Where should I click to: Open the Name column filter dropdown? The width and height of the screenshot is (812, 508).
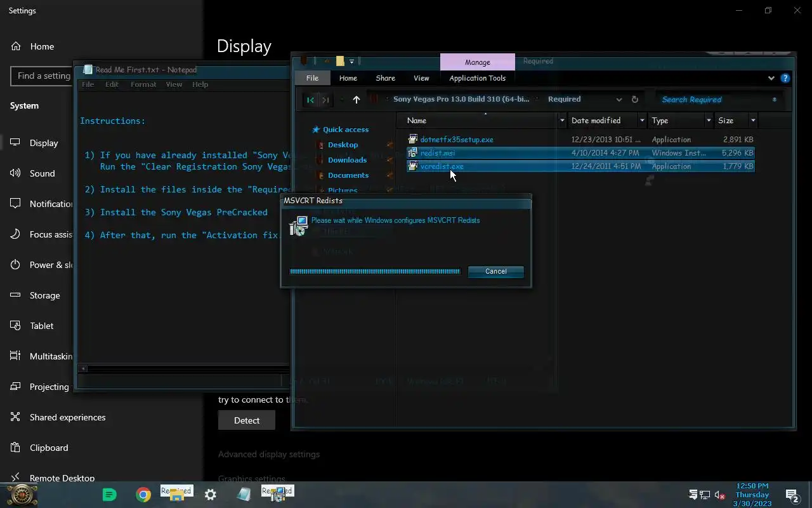562,121
